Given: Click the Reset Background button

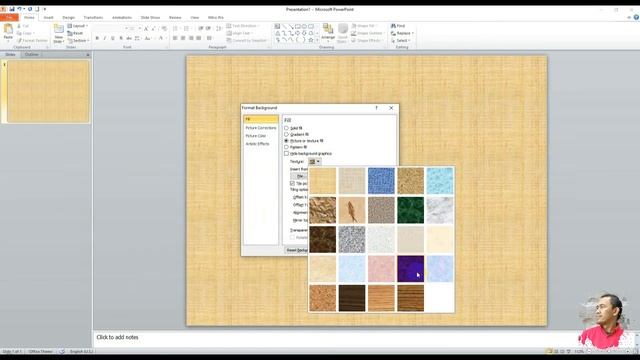Looking at the screenshot, I should [x=296, y=250].
